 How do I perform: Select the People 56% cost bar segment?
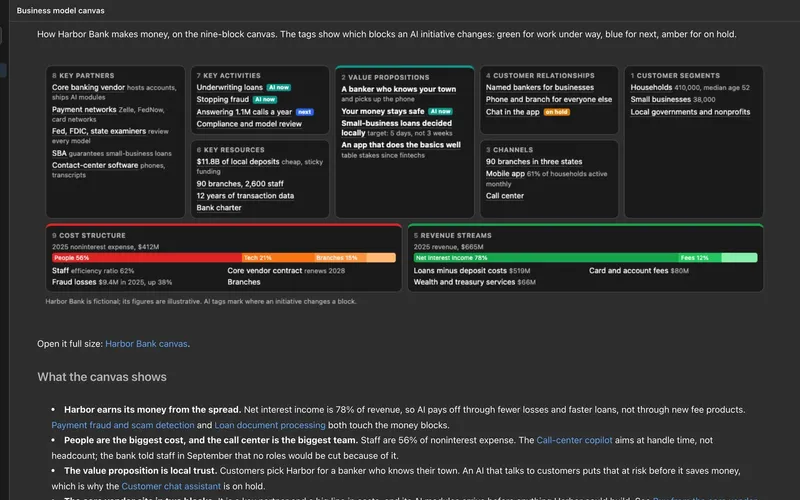(x=146, y=258)
